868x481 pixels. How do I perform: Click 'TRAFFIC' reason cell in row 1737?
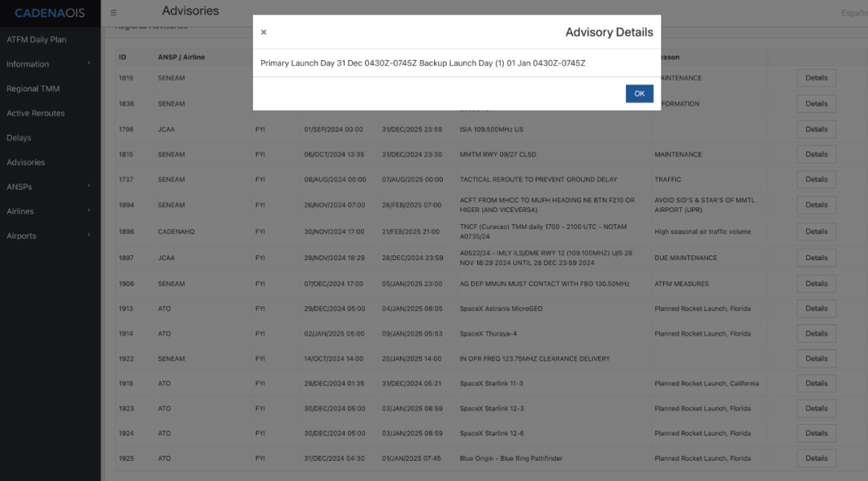[x=668, y=179]
